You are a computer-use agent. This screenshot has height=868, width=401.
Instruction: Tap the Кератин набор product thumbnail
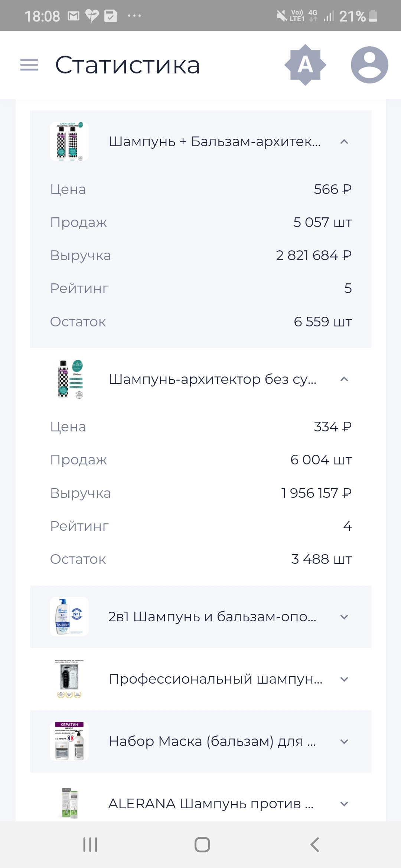point(69,742)
